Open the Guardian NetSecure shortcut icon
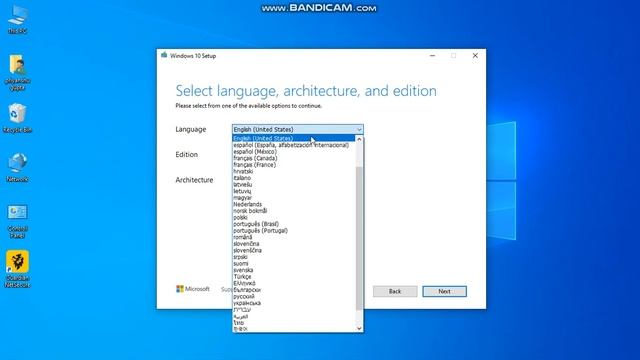Screen dimensions: 640x360 (18, 269)
